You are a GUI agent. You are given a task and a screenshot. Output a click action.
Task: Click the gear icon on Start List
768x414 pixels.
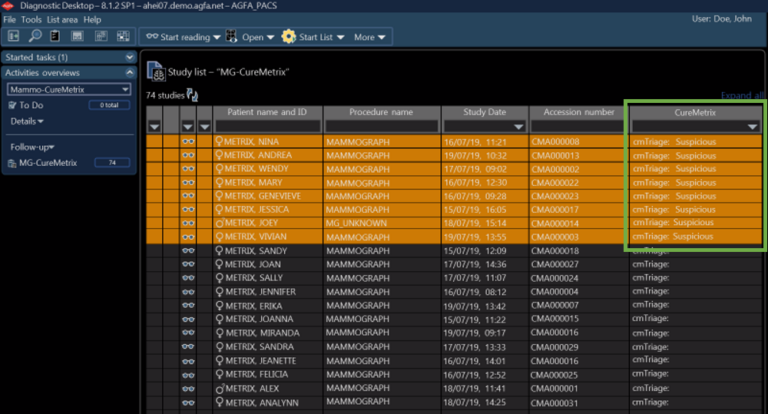tap(288, 37)
